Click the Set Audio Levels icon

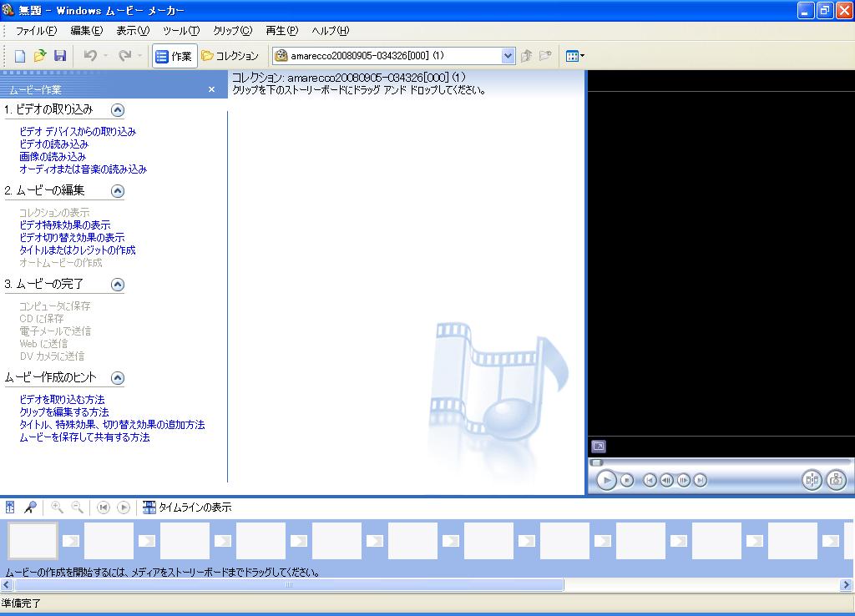click(x=10, y=507)
